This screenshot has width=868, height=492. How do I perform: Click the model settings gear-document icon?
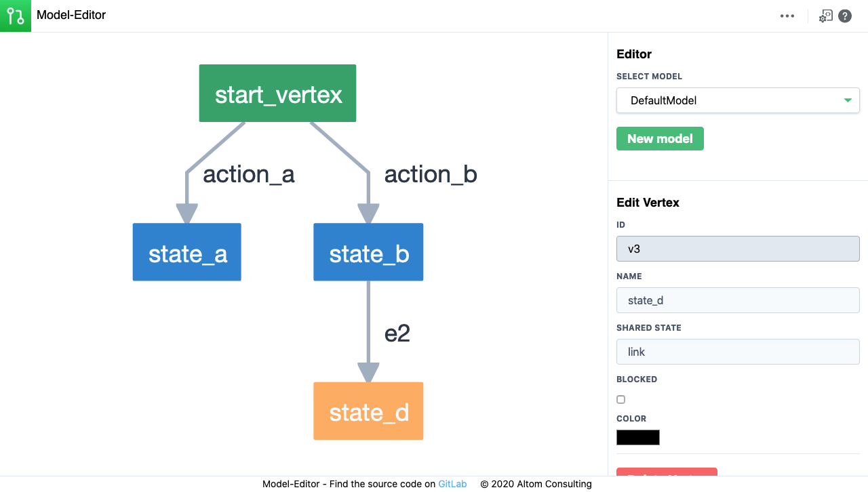tap(825, 15)
